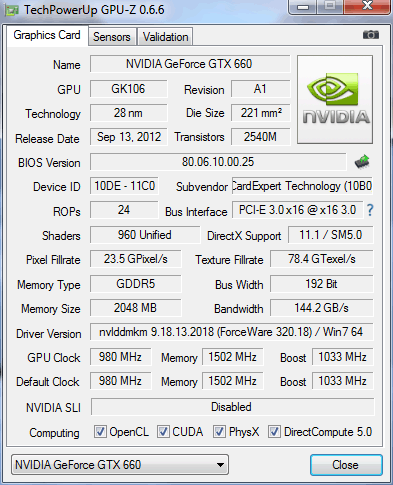Toggle the CUDA checkbox
Viewport: 393px width, 485px height.
(x=163, y=432)
